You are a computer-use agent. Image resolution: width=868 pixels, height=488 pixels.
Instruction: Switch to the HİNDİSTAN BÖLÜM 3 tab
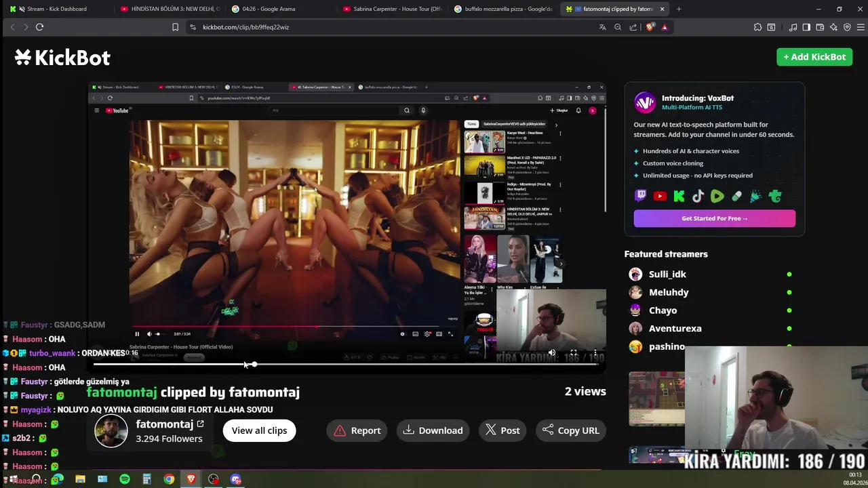click(170, 9)
